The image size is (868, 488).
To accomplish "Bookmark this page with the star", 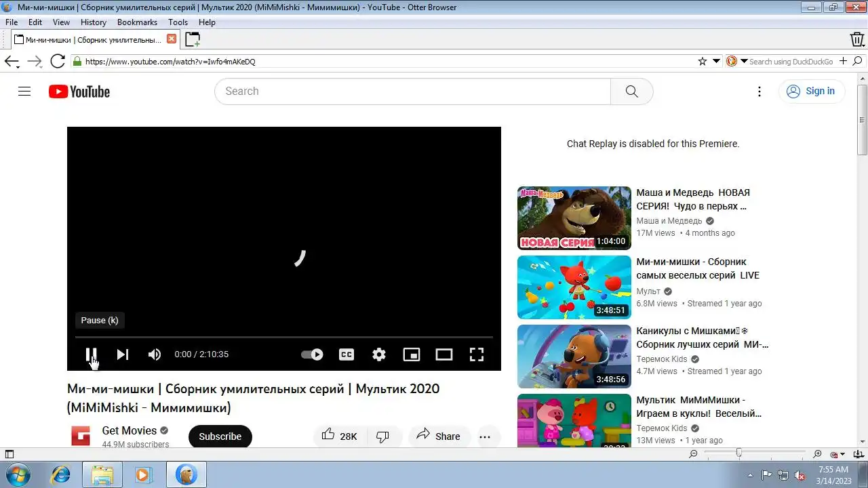I will [703, 62].
